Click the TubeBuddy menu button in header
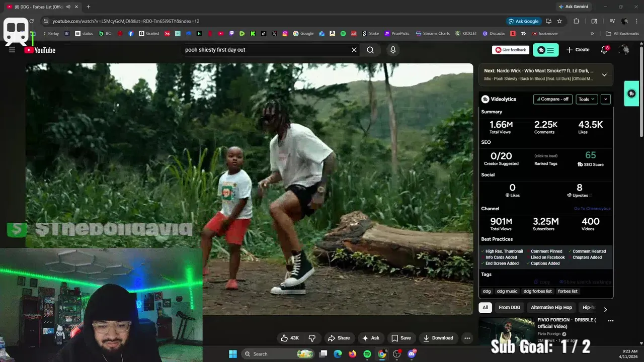Screen dimensions: 644x362 pos(546,50)
